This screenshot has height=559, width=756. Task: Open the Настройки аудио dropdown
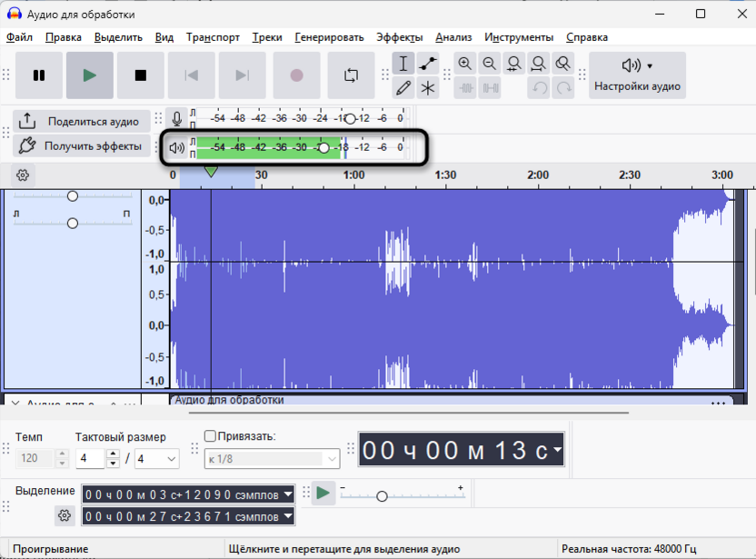click(637, 75)
